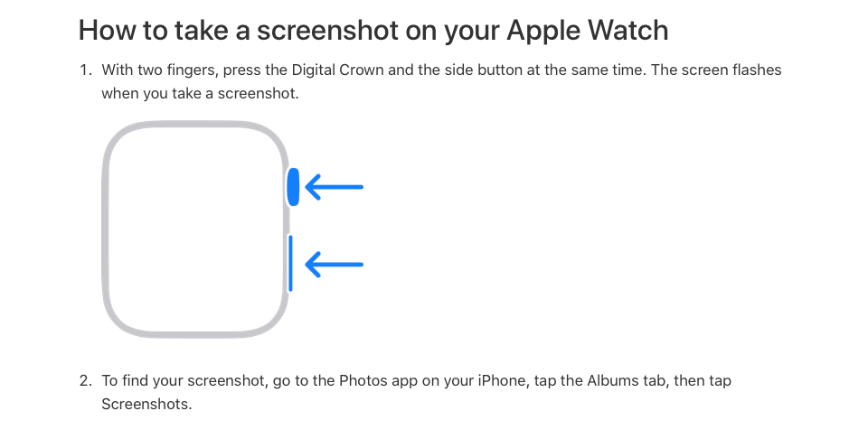Click the center of the watch screen illustration
This screenshot has height=439, width=868.
point(197,230)
